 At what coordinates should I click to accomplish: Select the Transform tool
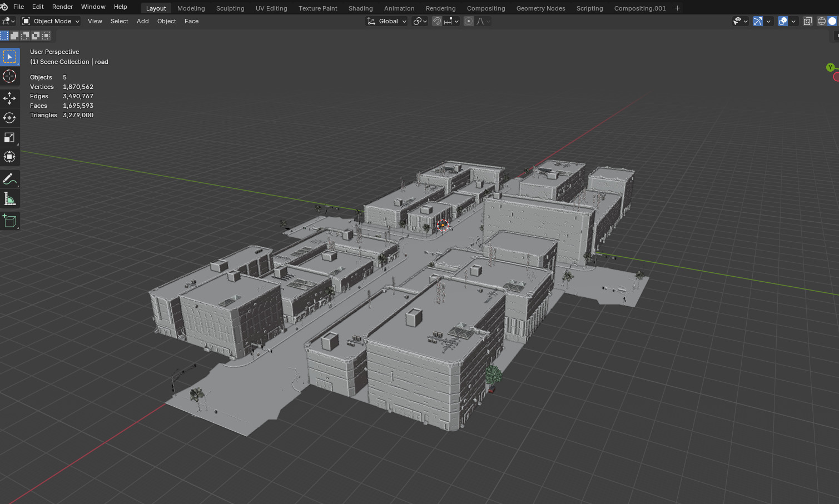tap(9, 157)
